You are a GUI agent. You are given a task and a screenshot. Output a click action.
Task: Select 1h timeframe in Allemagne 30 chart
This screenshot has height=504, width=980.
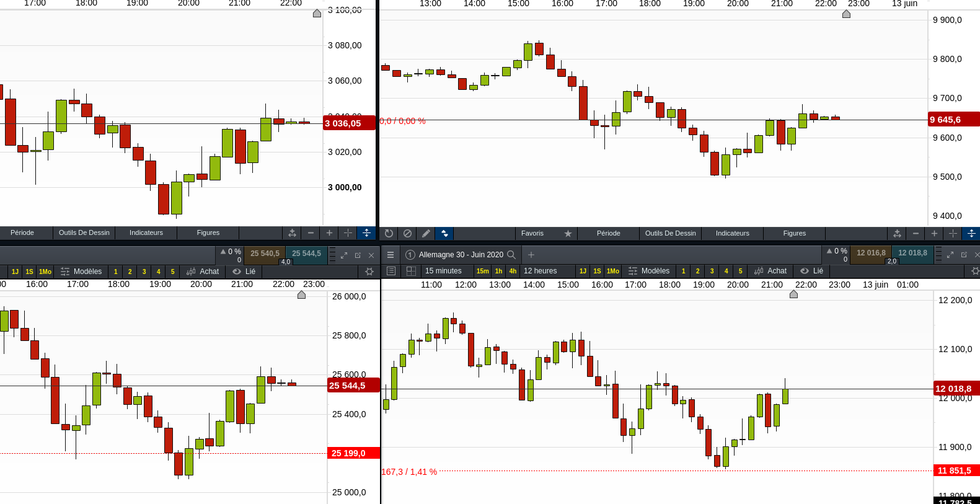tap(498, 271)
